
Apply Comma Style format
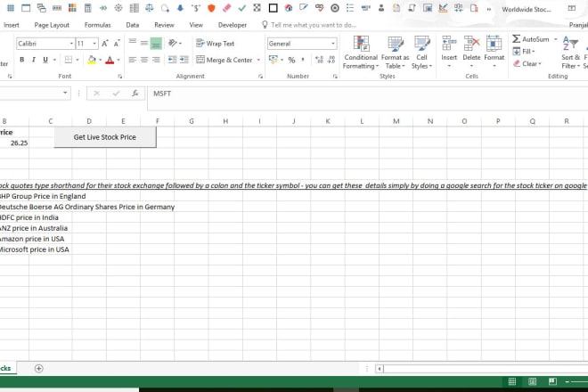pos(303,60)
